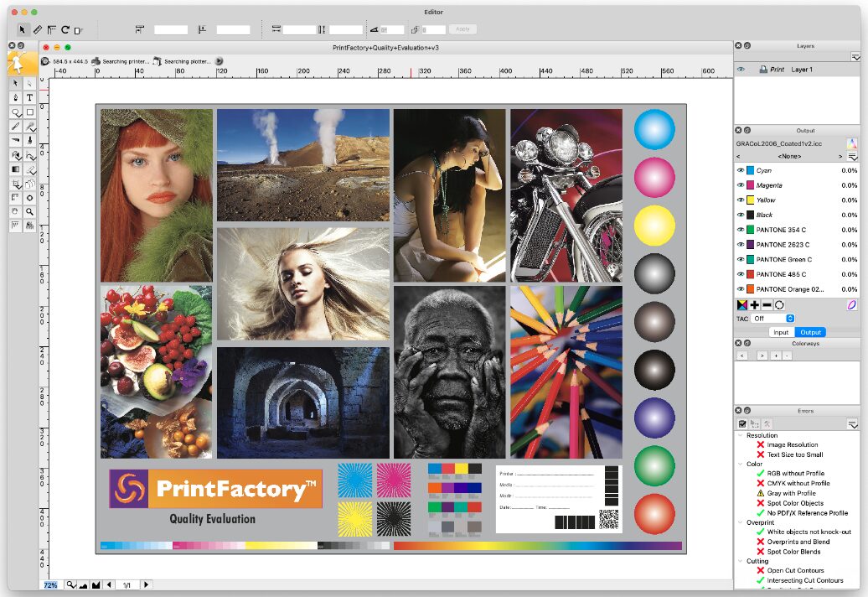
Task: Open the Errors panel options menu
Action: 854,424
